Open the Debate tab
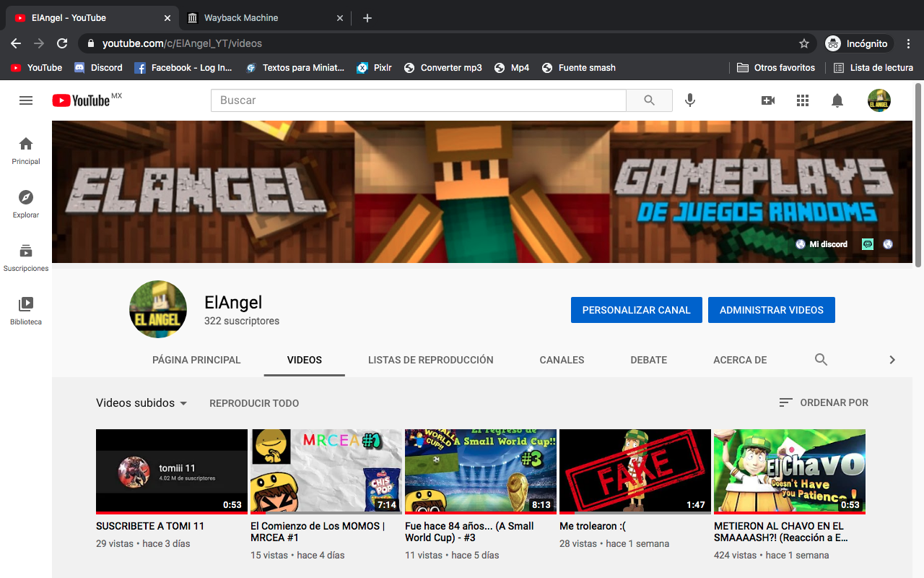 649,360
